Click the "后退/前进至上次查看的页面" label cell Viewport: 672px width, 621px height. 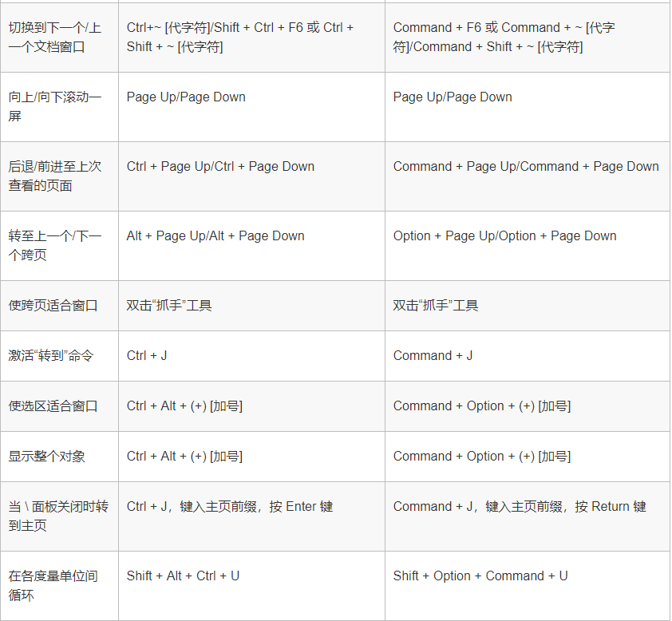tap(55, 176)
